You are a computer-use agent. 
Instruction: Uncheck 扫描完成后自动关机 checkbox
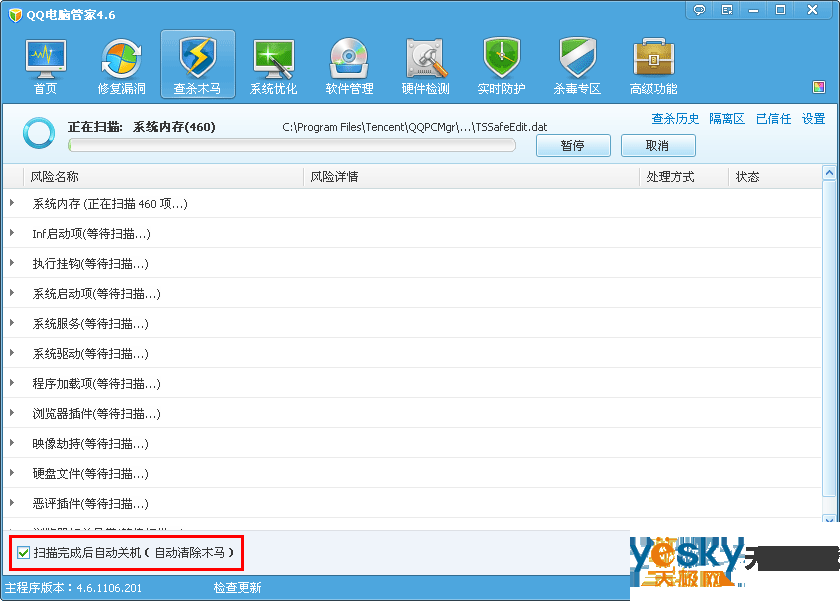(x=23, y=552)
